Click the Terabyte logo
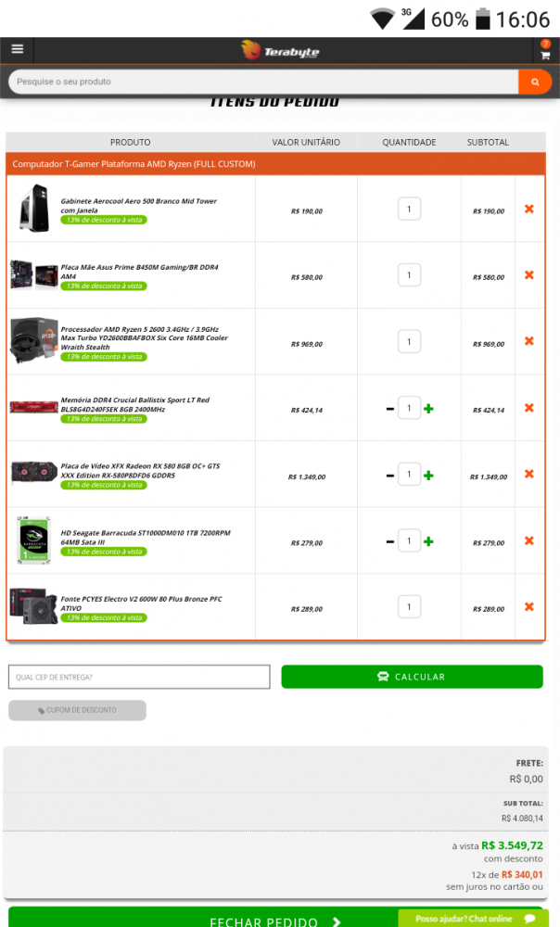 [279, 50]
